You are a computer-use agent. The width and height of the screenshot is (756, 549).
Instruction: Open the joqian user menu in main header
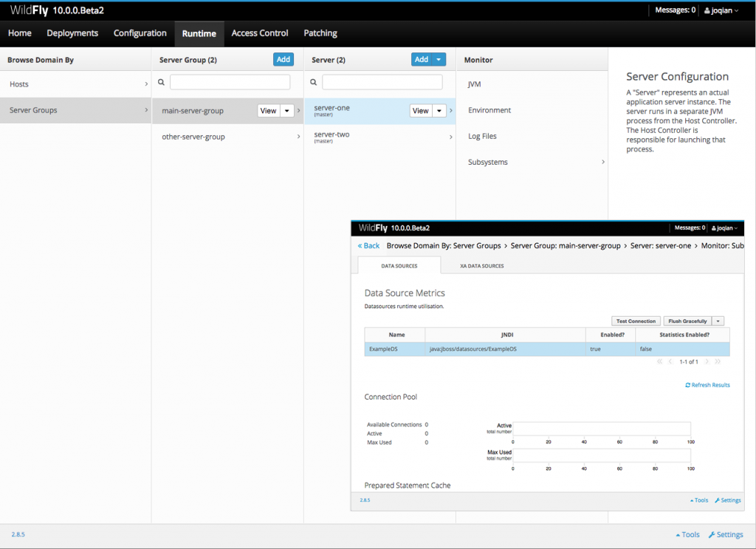[x=721, y=10]
